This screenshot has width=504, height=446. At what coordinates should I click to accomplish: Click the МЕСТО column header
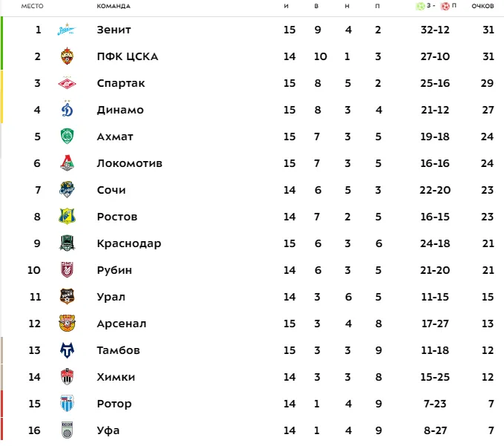tap(32, 6)
